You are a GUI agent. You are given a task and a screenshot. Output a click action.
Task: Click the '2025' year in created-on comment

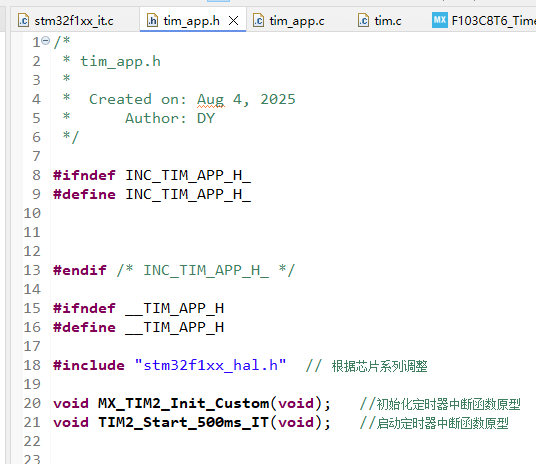coord(278,100)
